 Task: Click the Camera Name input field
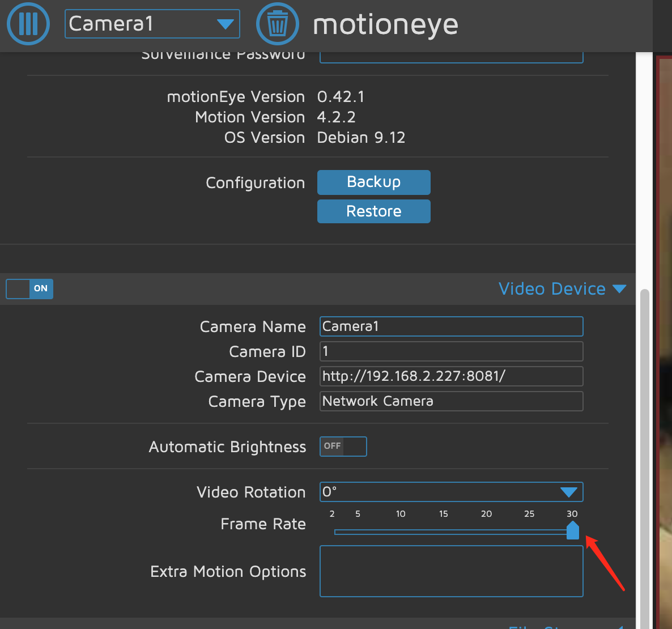(x=451, y=326)
